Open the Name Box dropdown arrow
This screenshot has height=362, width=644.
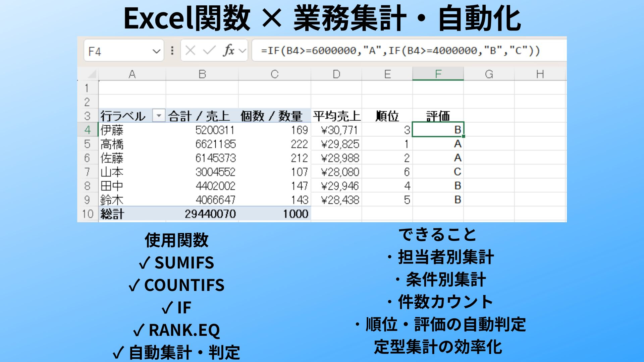156,51
